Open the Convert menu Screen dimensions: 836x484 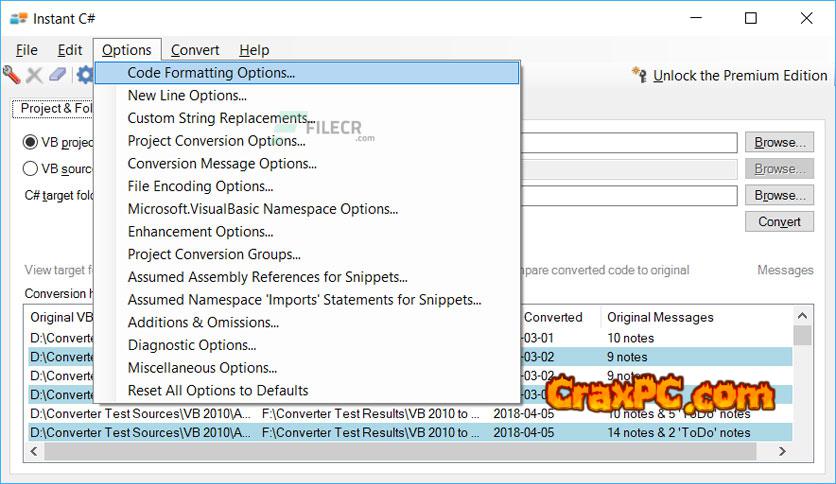tap(195, 50)
